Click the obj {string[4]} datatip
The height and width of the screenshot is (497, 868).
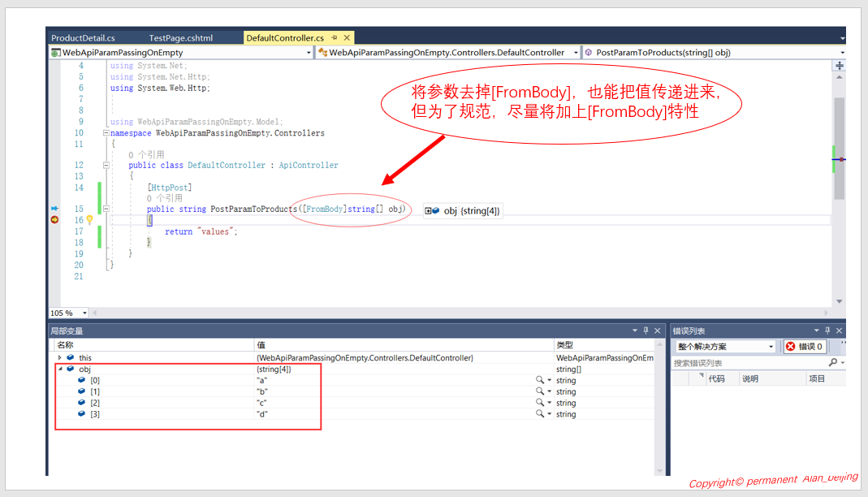click(x=464, y=211)
